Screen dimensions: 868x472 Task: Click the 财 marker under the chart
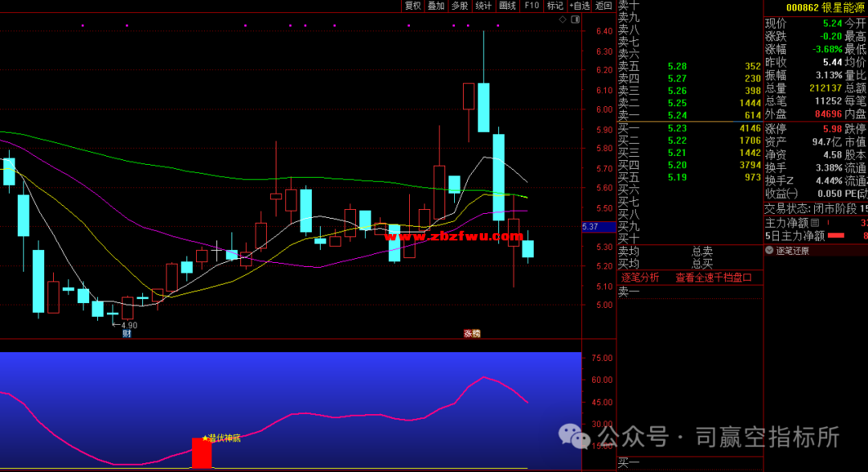tap(127, 334)
